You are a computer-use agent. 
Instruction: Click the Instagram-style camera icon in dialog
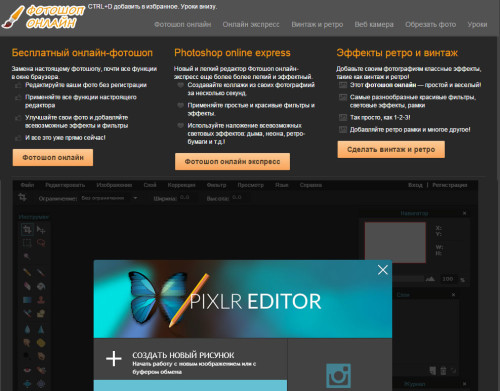pyautogui.click(x=338, y=376)
